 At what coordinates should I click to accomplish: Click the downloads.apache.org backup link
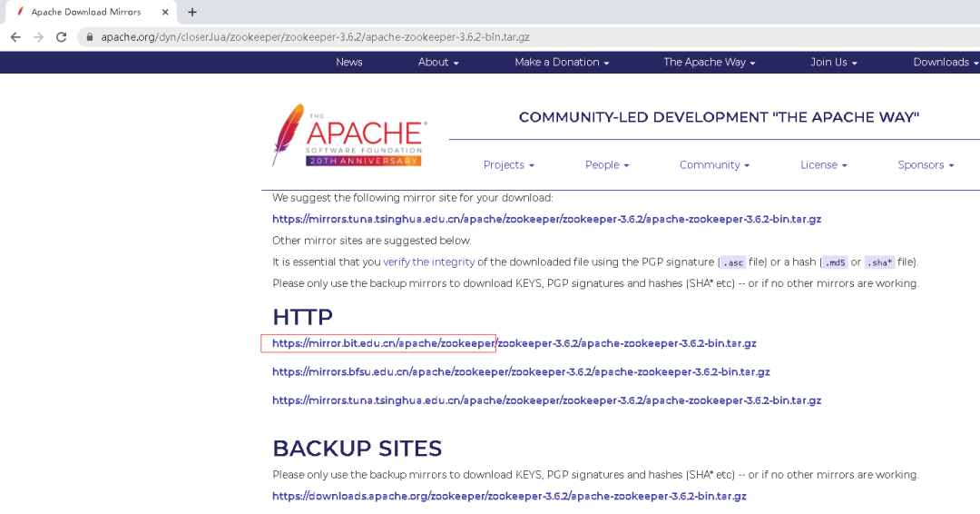[x=509, y=497]
